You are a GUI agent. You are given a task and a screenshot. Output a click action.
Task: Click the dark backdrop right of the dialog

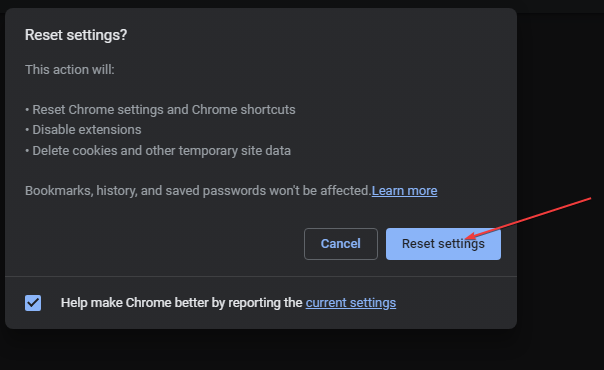click(560, 116)
